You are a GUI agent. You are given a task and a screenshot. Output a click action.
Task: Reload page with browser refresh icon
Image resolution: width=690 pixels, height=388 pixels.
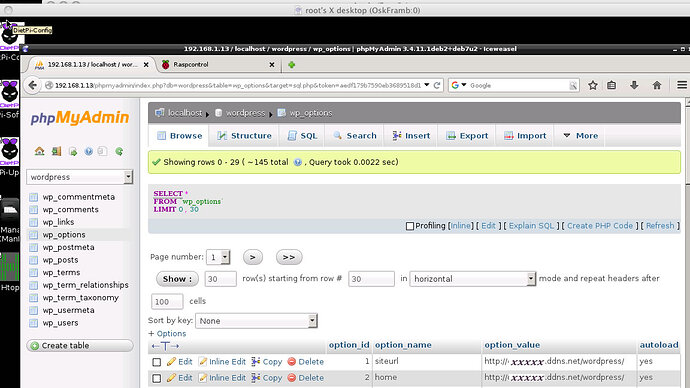point(437,85)
